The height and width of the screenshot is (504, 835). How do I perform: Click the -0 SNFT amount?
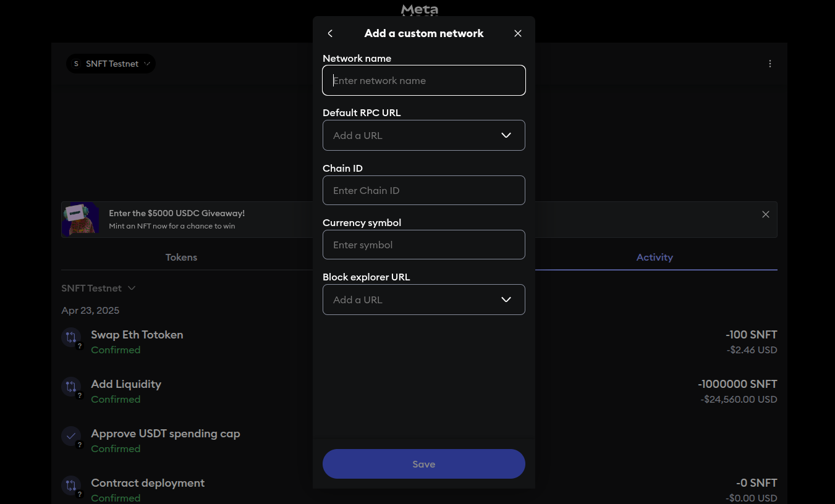pyautogui.click(x=757, y=483)
